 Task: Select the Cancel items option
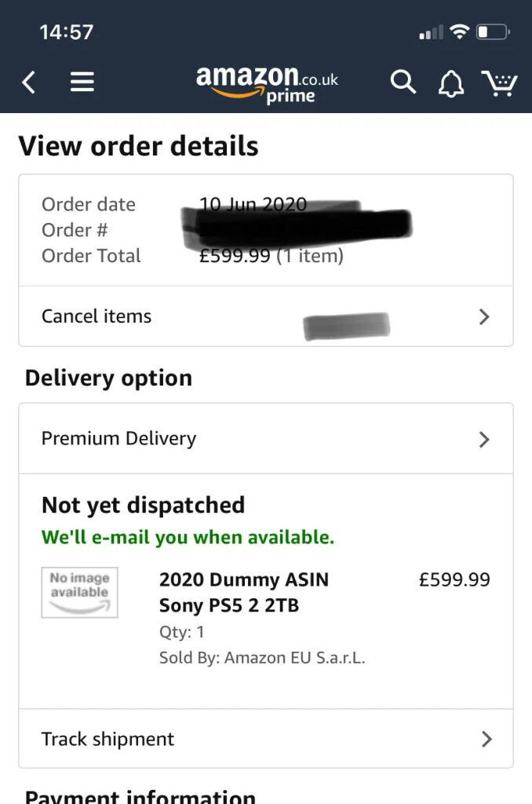(96, 316)
